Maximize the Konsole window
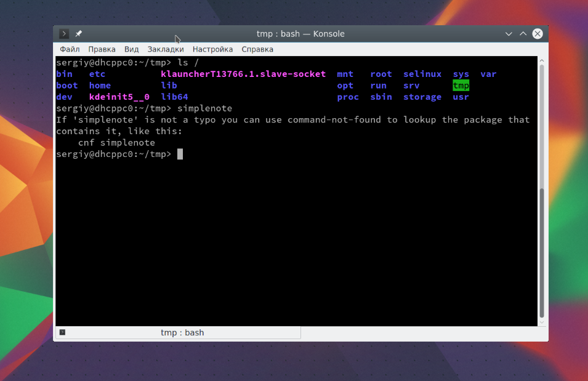Image resolution: width=588 pixels, height=381 pixels. pos(523,34)
